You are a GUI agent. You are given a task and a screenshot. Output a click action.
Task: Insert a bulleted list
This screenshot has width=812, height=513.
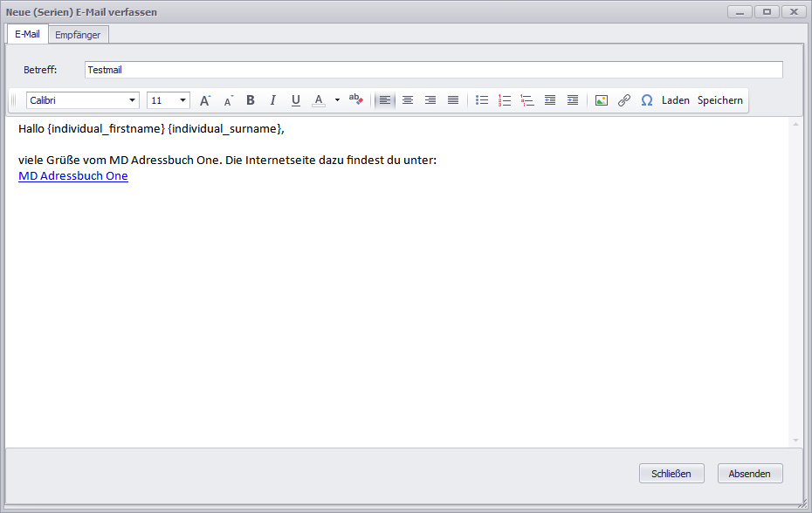click(x=482, y=100)
